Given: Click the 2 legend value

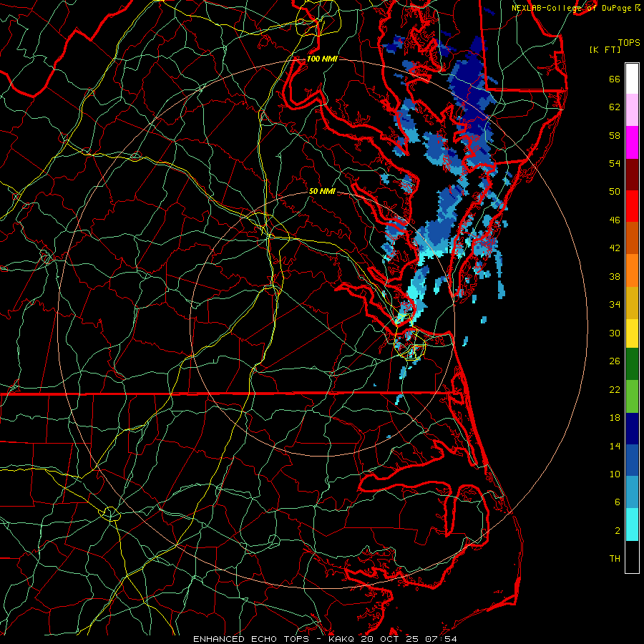Looking at the screenshot, I should click(x=618, y=531).
